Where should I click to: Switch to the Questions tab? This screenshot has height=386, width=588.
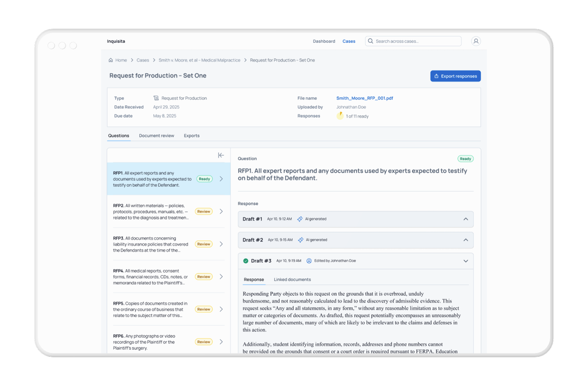(x=119, y=136)
